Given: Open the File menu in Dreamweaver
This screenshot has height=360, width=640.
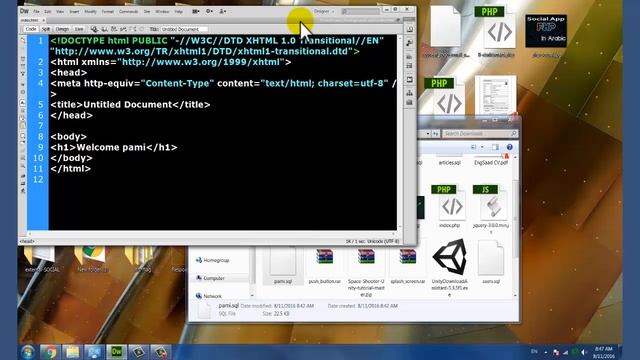Looking at the screenshot, I should click(36, 11).
